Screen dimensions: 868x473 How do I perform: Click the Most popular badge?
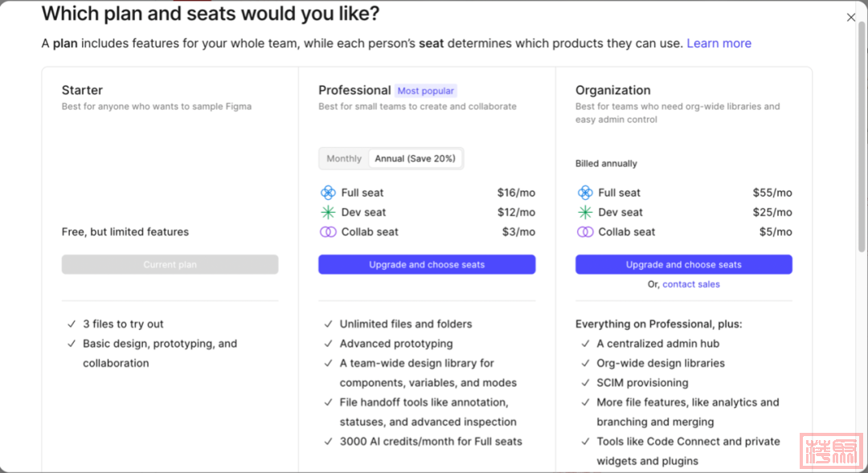(426, 91)
